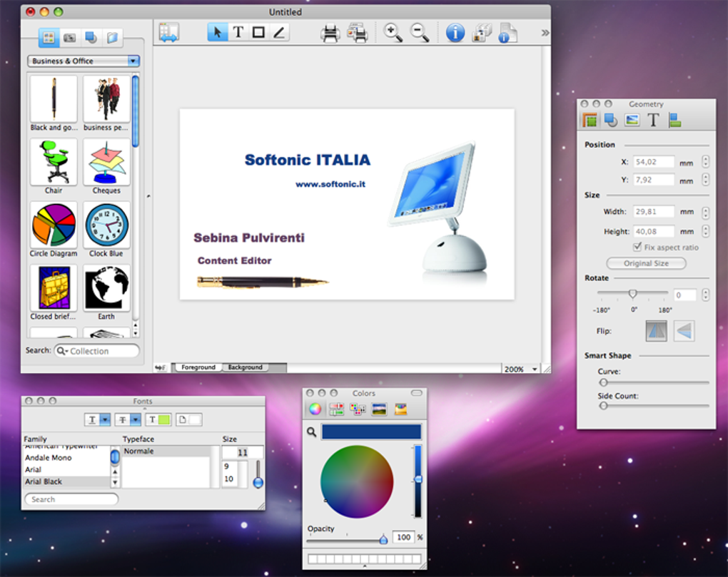Open the Geometry tab in inspector
The height and width of the screenshot is (577, 728).
point(590,121)
